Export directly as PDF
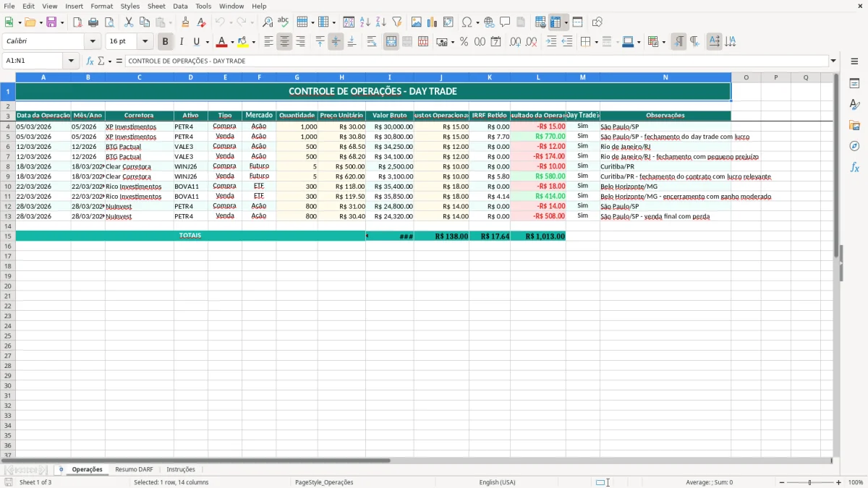 (x=77, y=22)
